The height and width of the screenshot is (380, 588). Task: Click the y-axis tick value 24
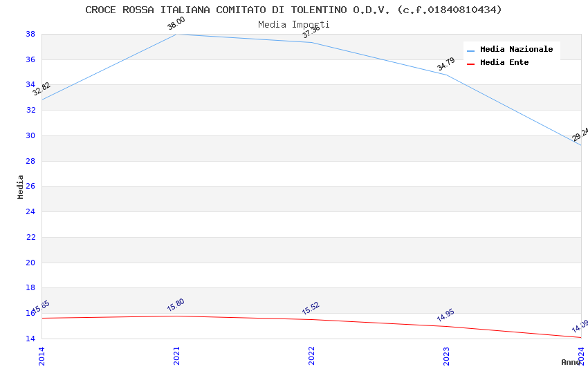[x=30, y=211]
